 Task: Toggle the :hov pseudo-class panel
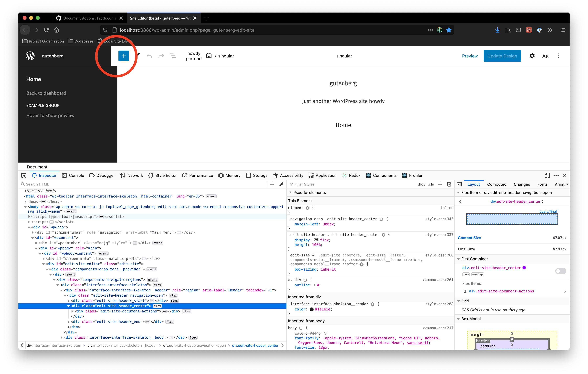coord(421,184)
